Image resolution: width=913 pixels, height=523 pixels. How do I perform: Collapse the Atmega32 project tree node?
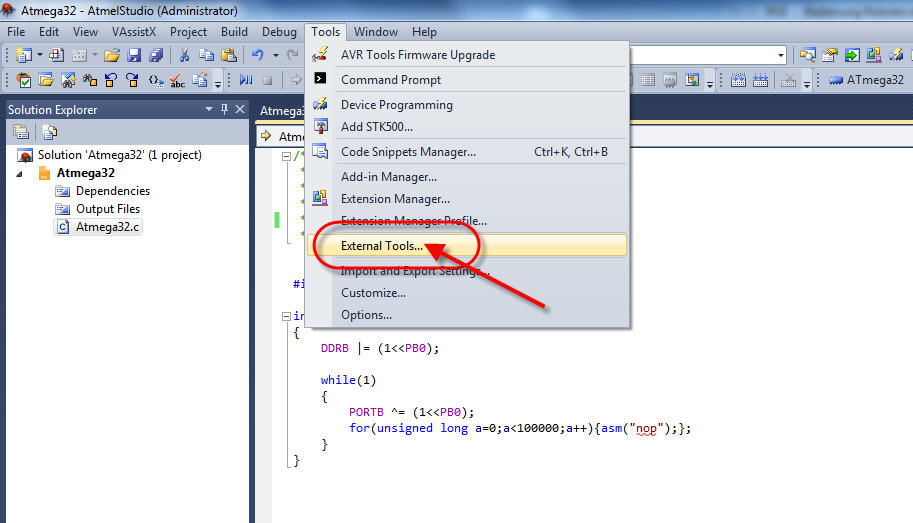[x=19, y=174]
